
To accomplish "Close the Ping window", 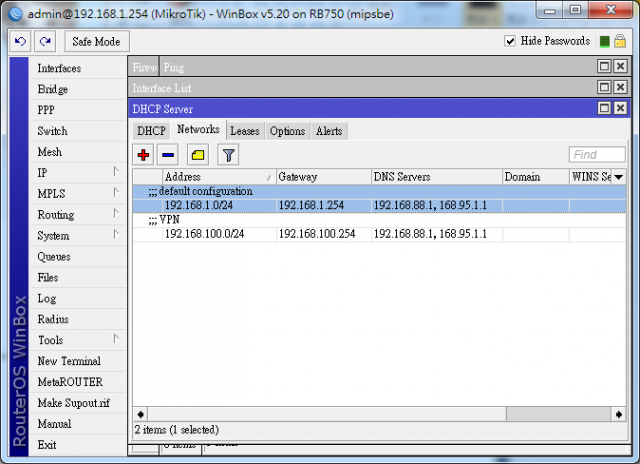I will 620,66.
